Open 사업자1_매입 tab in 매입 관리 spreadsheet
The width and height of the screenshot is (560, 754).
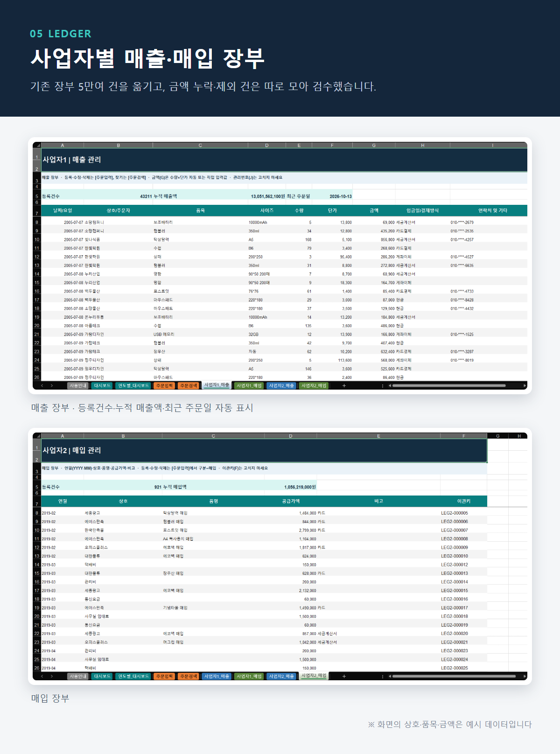click(249, 676)
